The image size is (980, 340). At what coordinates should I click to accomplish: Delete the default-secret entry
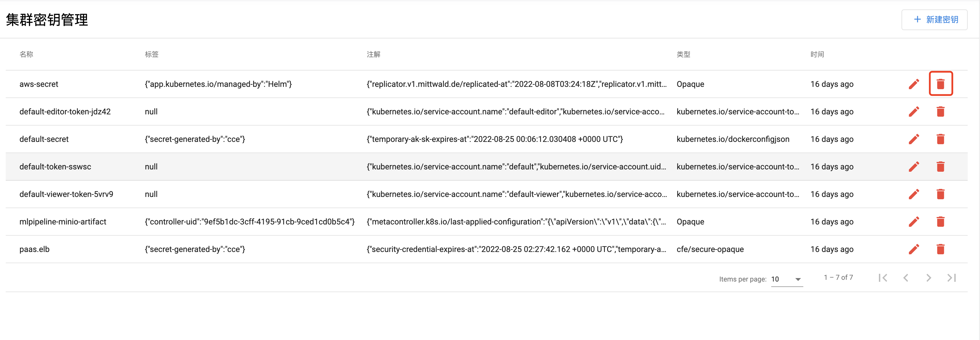(x=940, y=139)
